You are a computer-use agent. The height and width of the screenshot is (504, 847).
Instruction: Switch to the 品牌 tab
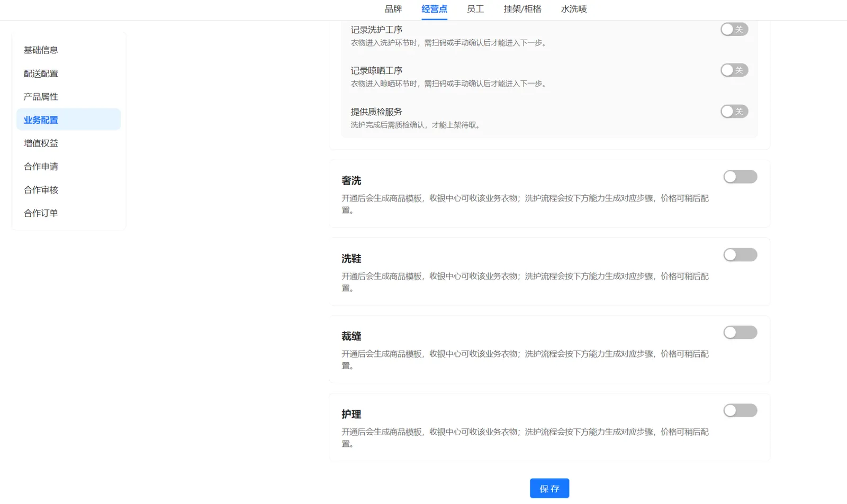coord(393,9)
